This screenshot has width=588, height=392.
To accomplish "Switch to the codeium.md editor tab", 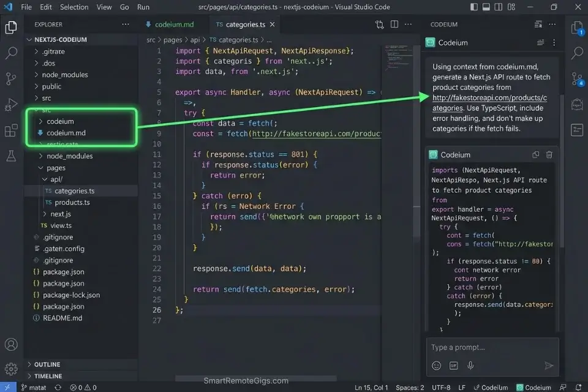I will [173, 24].
